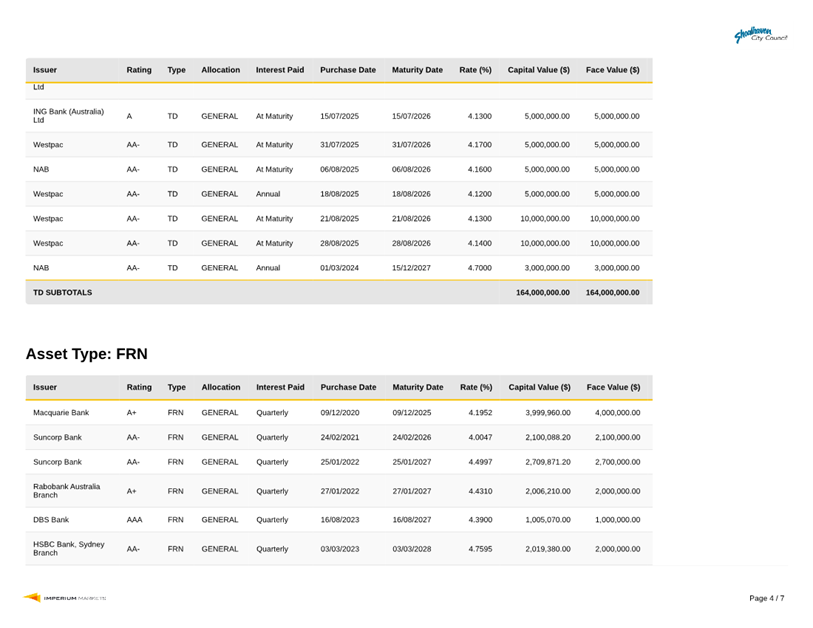Click the TD SUBTOTALS row label
813x628 pixels.
pyautogui.click(x=62, y=293)
